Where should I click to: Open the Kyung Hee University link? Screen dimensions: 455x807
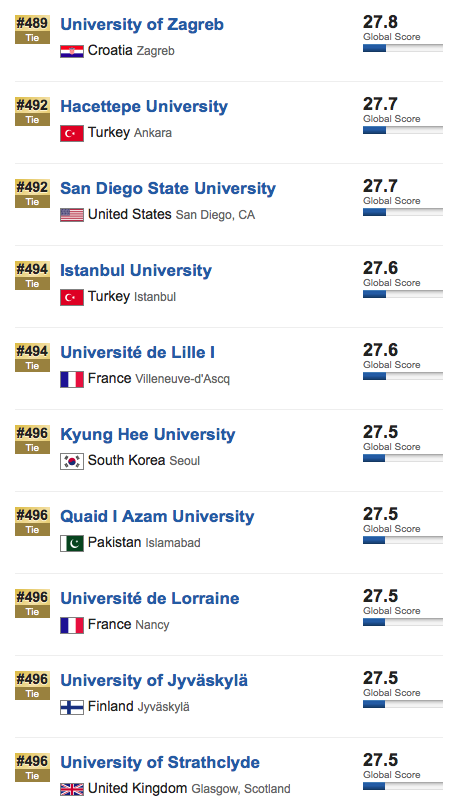pyautogui.click(x=148, y=434)
